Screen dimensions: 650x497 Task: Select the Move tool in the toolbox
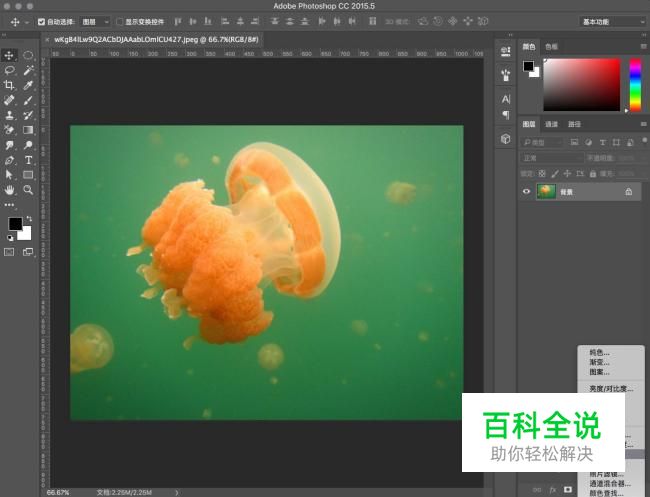point(10,55)
